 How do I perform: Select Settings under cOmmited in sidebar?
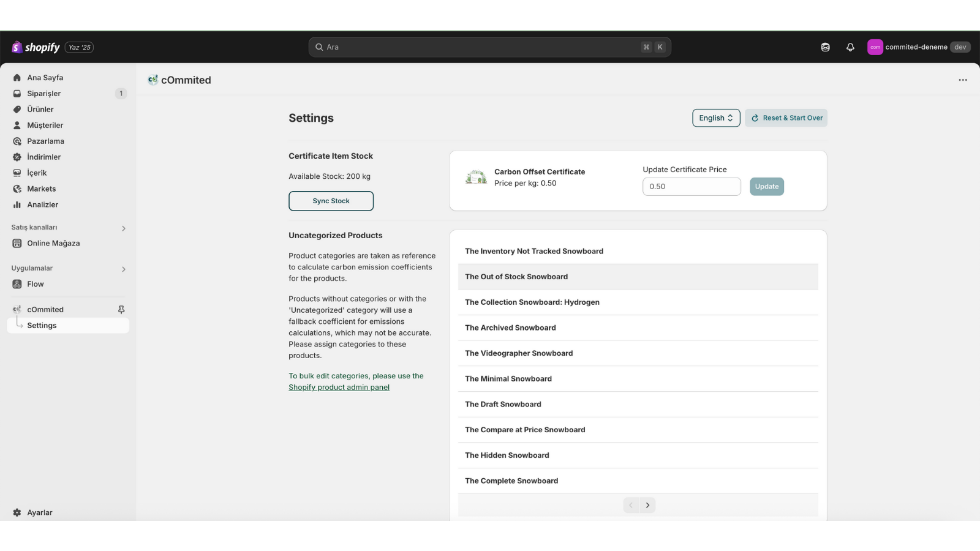[68, 326]
